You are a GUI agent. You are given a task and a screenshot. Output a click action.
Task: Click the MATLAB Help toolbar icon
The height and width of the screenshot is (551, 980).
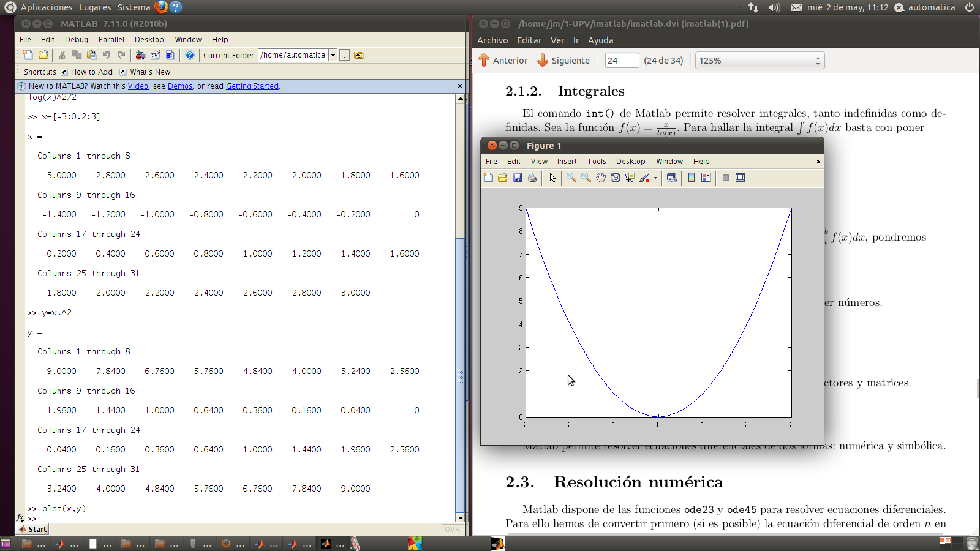pyautogui.click(x=190, y=55)
